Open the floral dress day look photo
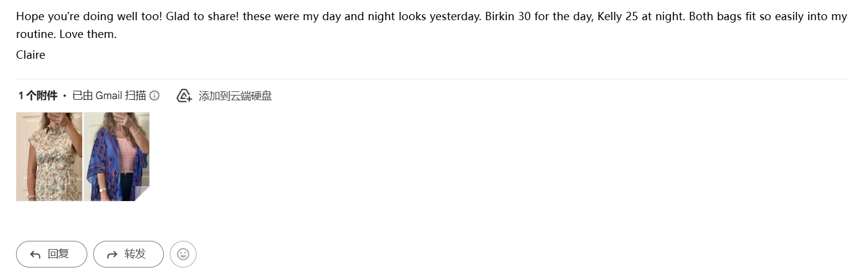This screenshot has height=277, width=868. pos(49,157)
